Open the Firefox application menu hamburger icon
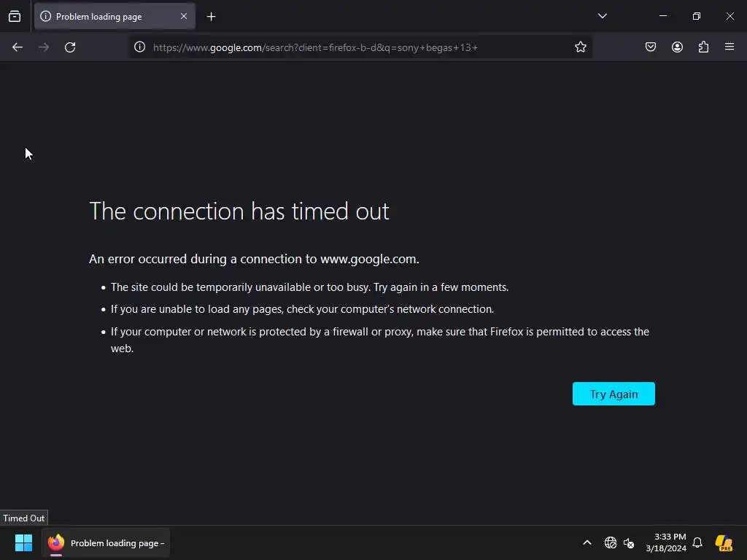This screenshot has height=560, width=747. pyautogui.click(x=729, y=47)
